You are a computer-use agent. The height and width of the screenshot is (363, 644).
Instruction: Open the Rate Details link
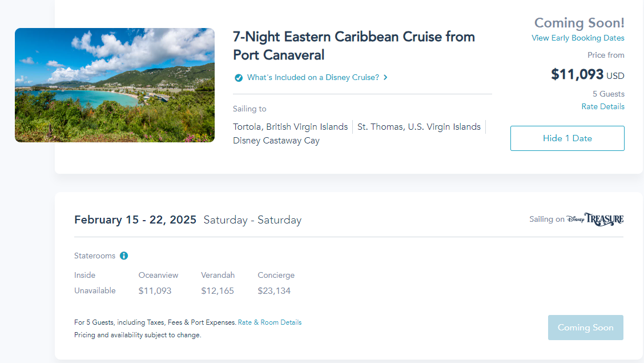point(603,106)
